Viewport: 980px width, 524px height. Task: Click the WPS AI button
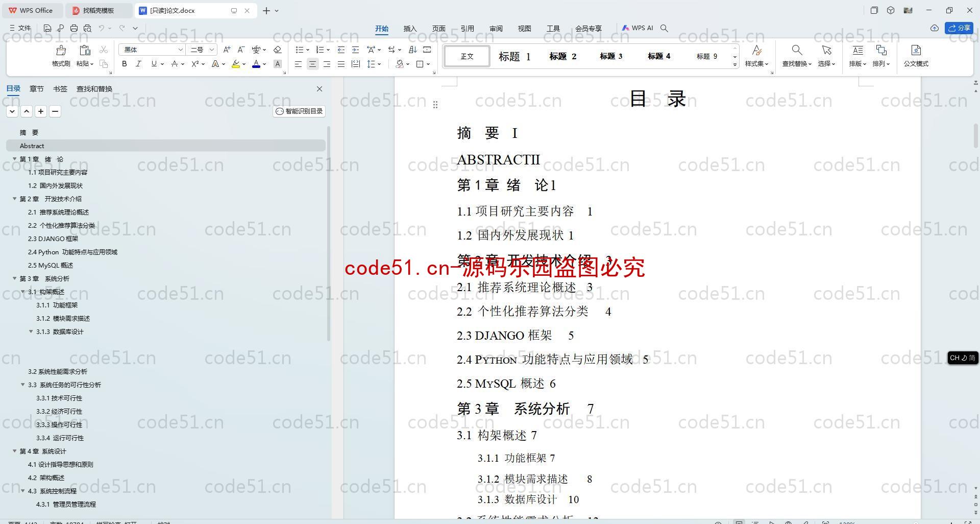click(638, 28)
